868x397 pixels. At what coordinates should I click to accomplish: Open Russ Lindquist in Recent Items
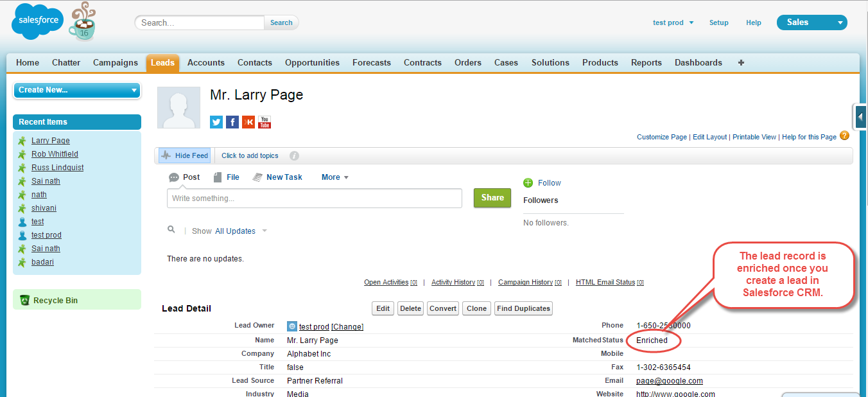[x=58, y=168]
